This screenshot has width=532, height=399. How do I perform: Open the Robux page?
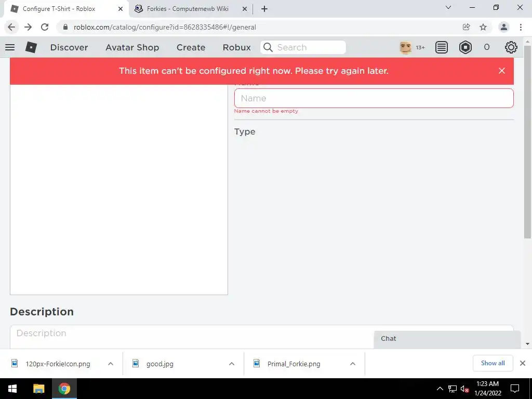tap(236, 47)
